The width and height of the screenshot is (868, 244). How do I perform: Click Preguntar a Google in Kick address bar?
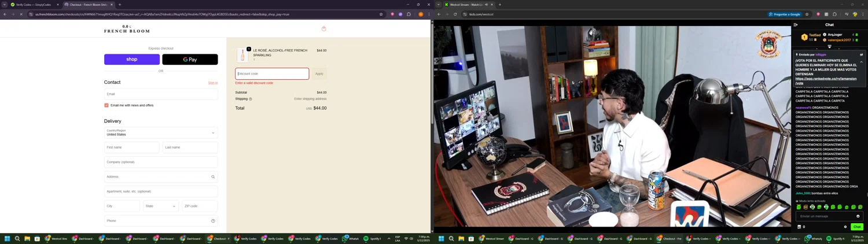pyautogui.click(x=785, y=14)
